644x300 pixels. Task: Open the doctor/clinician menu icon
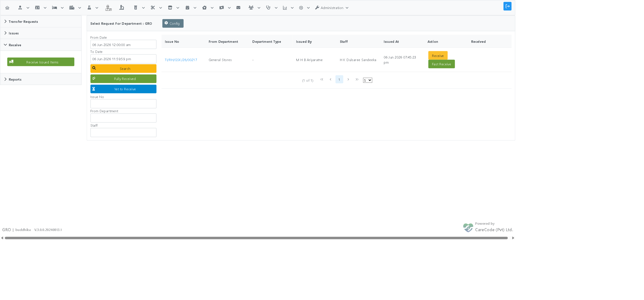pyautogui.click(x=20, y=8)
